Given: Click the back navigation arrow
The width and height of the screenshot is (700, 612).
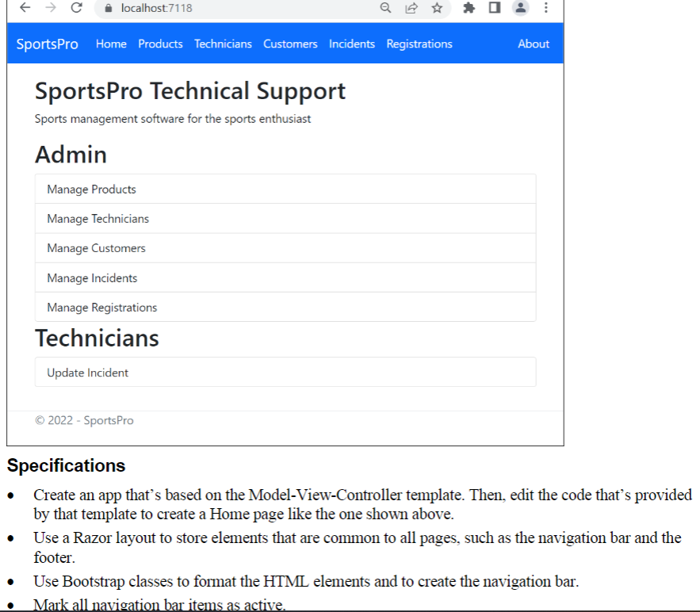Looking at the screenshot, I should tap(25, 9).
